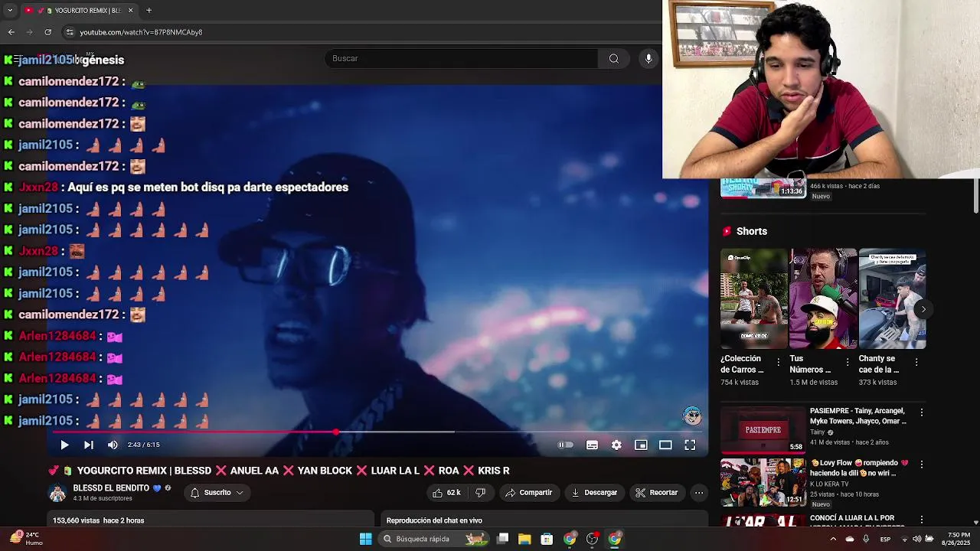The image size is (980, 551).
Task: Toggle autoplay switch in player
Action: (566, 445)
